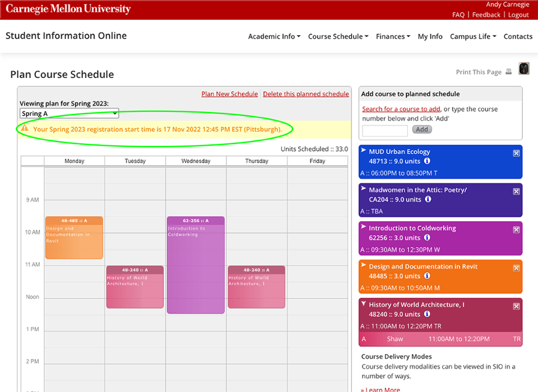The image size is (538, 392).
Task: Open info icon for MUD Urban Ecology
Action: (427, 161)
